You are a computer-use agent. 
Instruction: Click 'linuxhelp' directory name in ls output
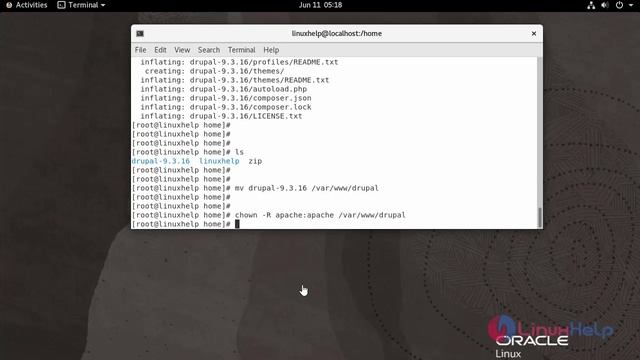coord(219,161)
